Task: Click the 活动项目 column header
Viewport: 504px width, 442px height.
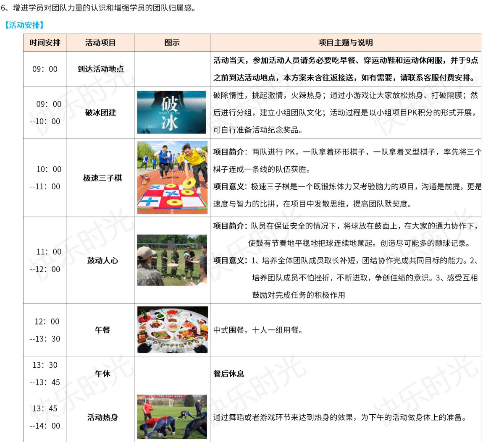Action: click(100, 42)
